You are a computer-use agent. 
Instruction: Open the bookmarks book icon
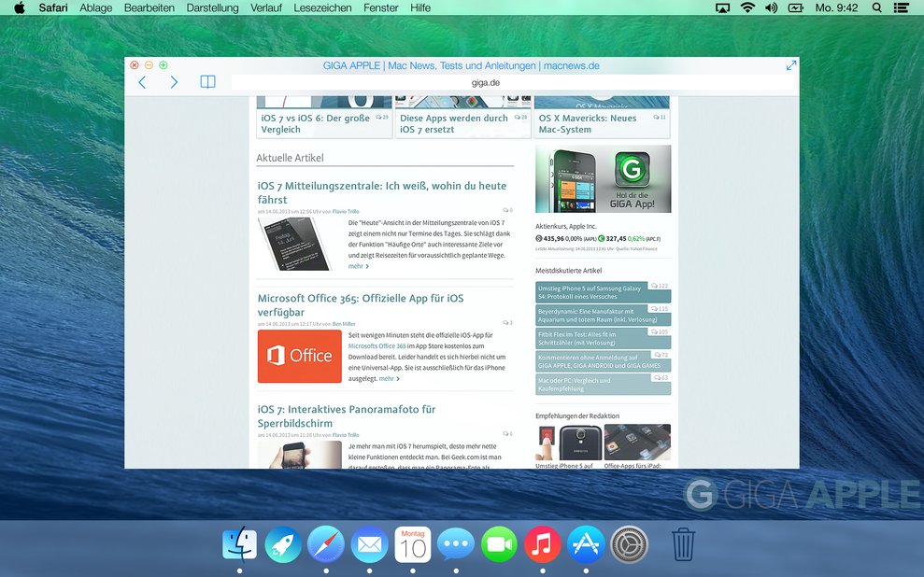[208, 82]
